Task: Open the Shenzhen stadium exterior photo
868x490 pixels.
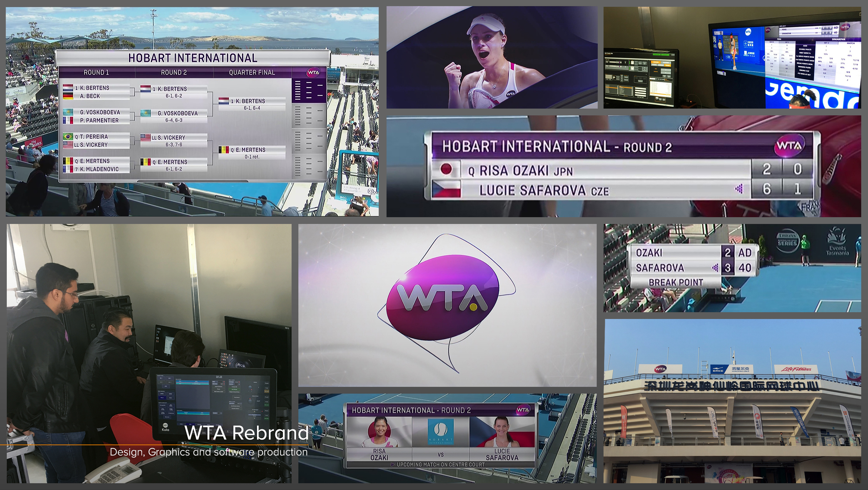Action: click(x=733, y=401)
